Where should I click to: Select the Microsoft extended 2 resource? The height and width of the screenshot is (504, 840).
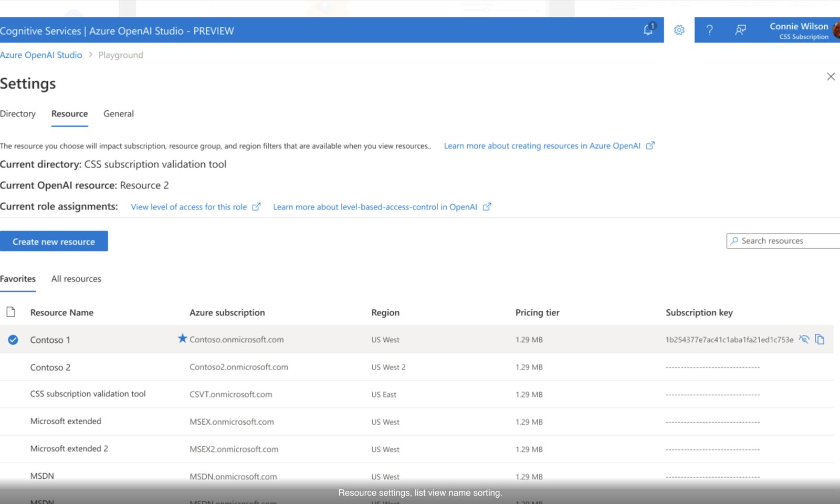click(69, 448)
